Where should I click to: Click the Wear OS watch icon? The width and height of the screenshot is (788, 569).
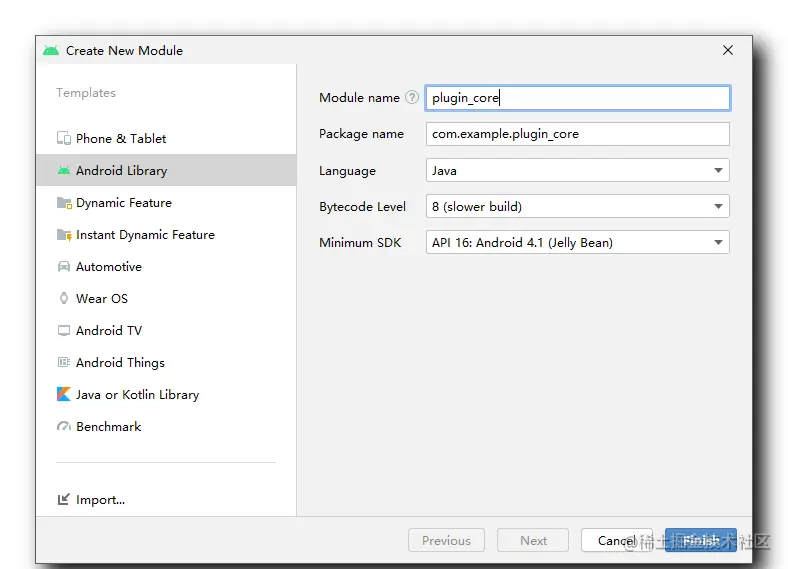click(x=64, y=299)
